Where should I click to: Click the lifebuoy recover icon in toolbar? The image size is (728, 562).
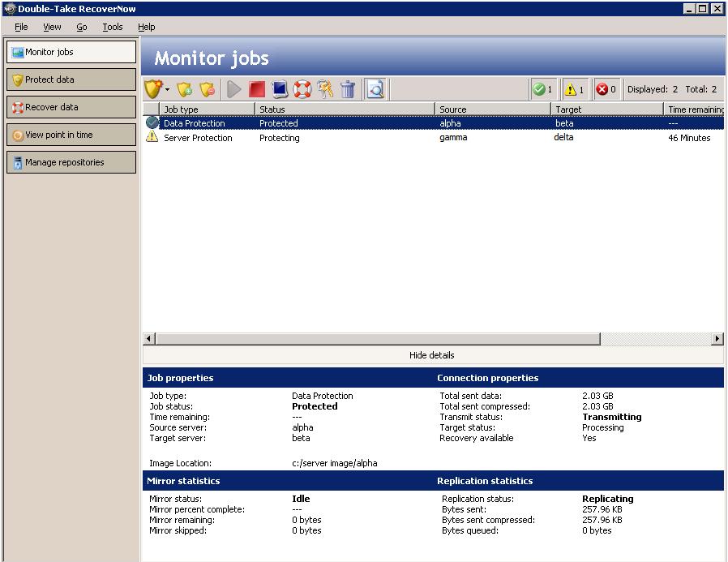(x=302, y=89)
